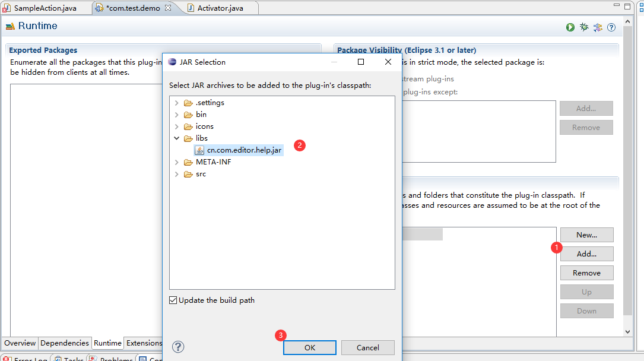Click the editor vertical scrollbar thumb

pyautogui.click(x=627, y=170)
